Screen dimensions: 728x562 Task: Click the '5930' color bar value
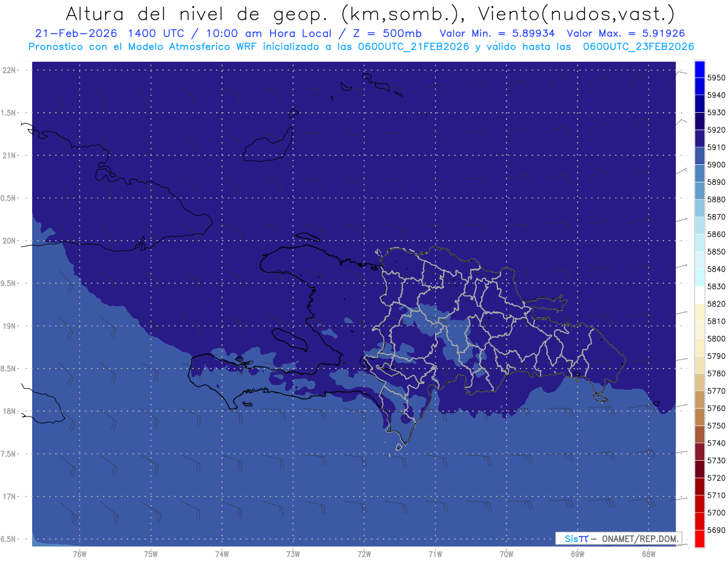[716, 112]
